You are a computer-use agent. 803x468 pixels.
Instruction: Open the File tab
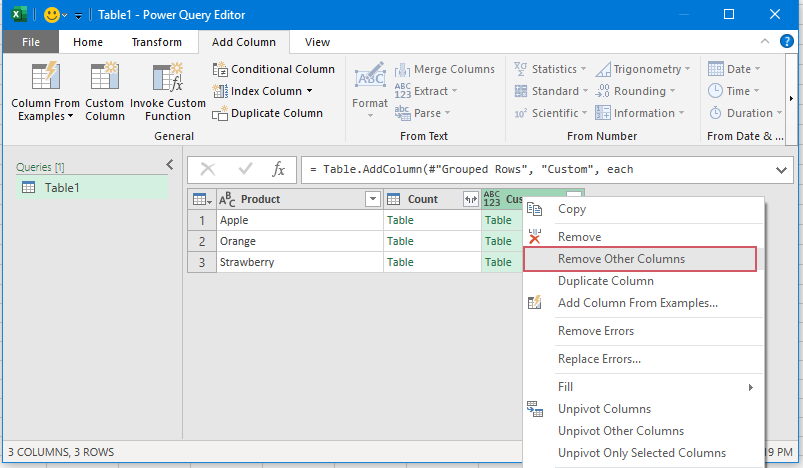pyautogui.click(x=31, y=42)
